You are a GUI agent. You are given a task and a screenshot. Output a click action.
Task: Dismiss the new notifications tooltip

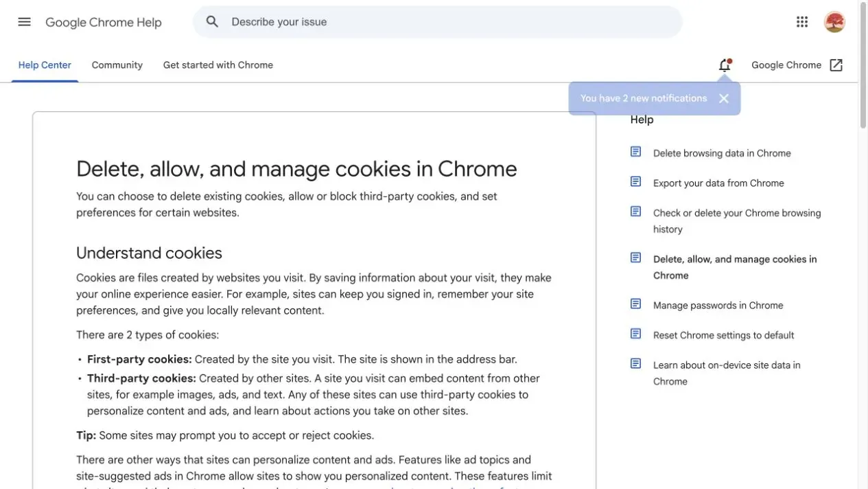[724, 98]
